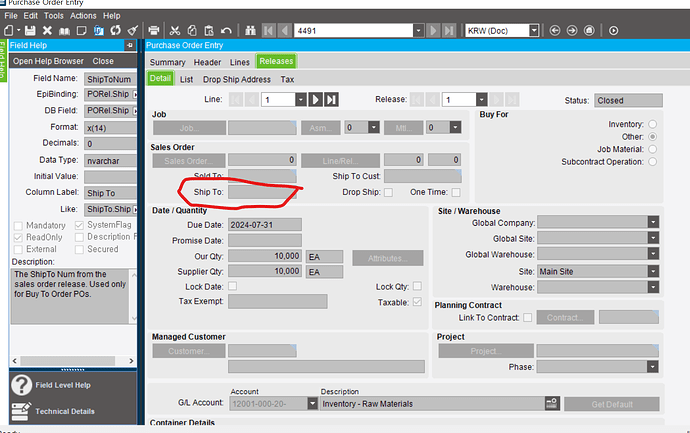Print using the printer toolbar icon
Screen dimensions: 690x433
click(x=154, y=30)
